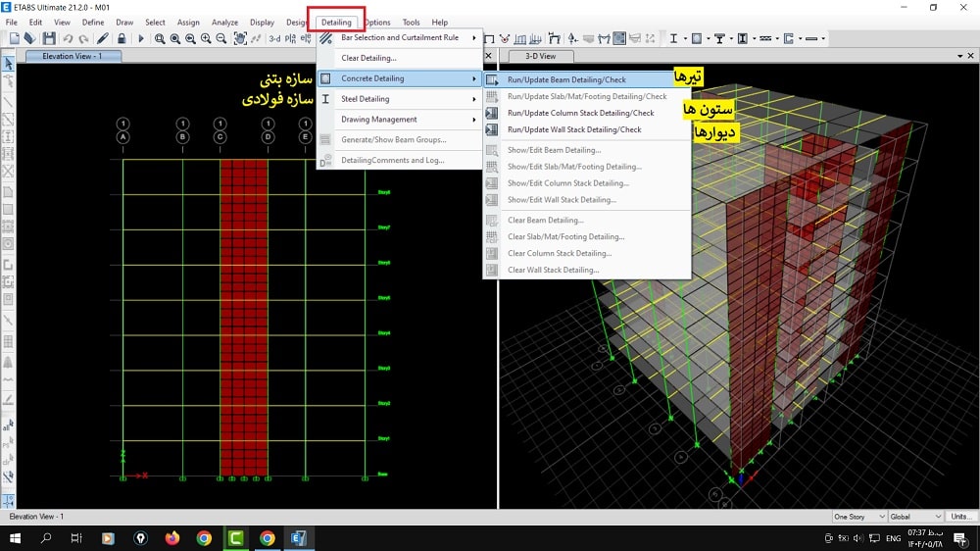The image size is (980, 551).
Task: Switch to 3-d view toolbar button
Action: click(x=275, y=39)
